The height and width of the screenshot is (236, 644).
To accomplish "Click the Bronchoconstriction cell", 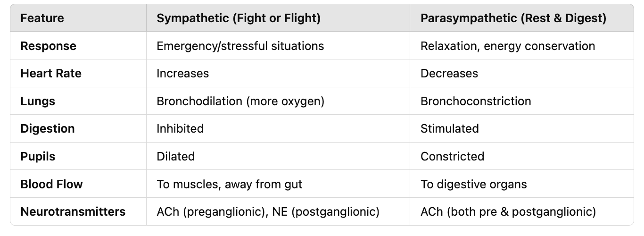I will tap(476, 101).
